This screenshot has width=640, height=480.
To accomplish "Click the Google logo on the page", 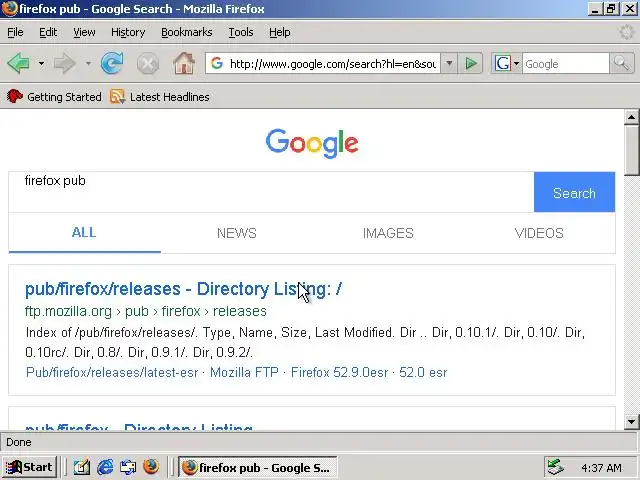I will point(312,143).
